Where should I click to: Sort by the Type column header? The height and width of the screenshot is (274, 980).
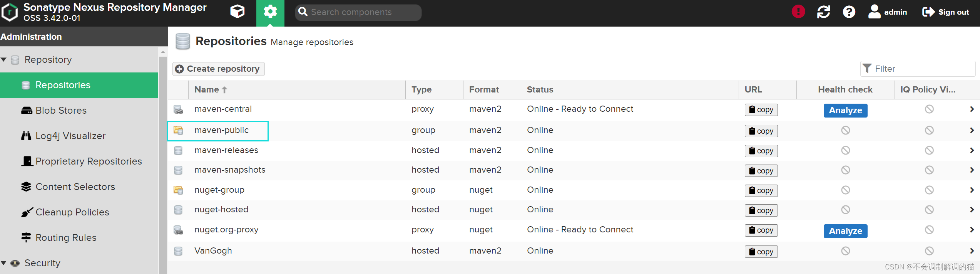[x=434, y=89]
